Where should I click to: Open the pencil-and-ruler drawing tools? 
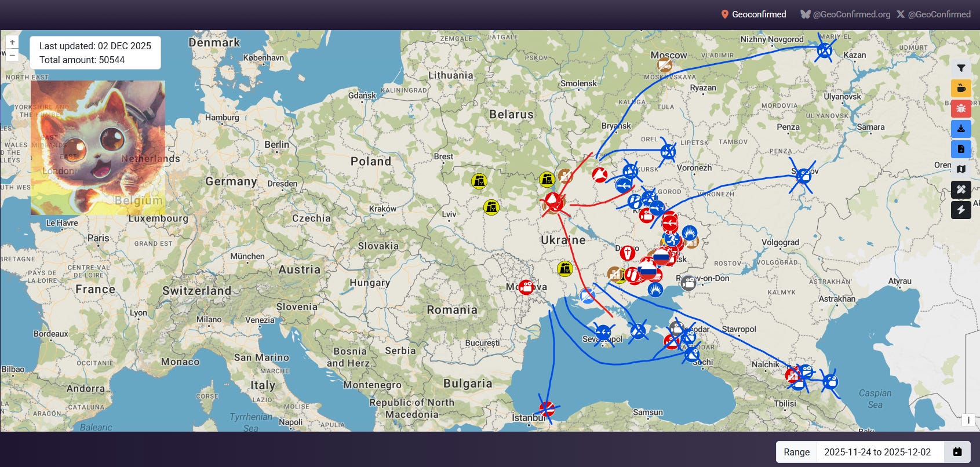pyautogui.click(x=961, y=189)
